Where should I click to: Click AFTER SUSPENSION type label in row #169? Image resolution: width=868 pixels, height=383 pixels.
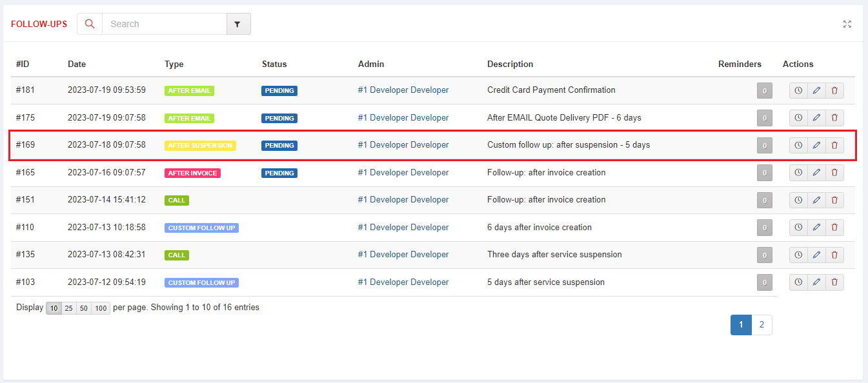pos(200,146)
